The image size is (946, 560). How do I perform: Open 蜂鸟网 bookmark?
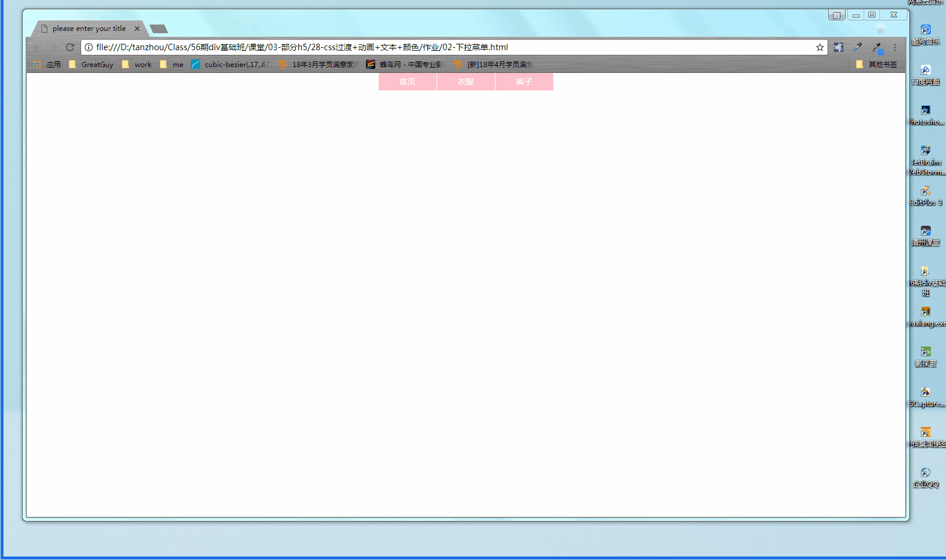coord(406,65)
